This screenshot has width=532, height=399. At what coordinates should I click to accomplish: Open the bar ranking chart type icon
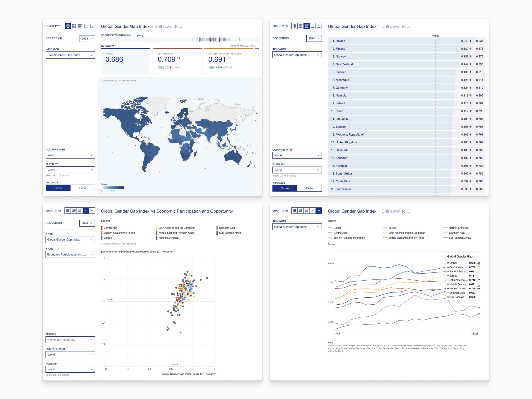tap(80, 26)
